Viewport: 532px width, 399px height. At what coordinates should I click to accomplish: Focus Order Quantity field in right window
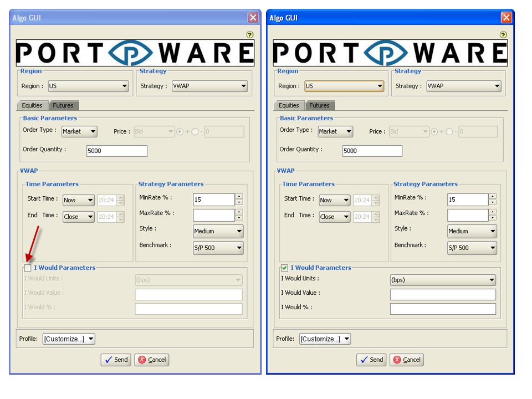point(372,151)
